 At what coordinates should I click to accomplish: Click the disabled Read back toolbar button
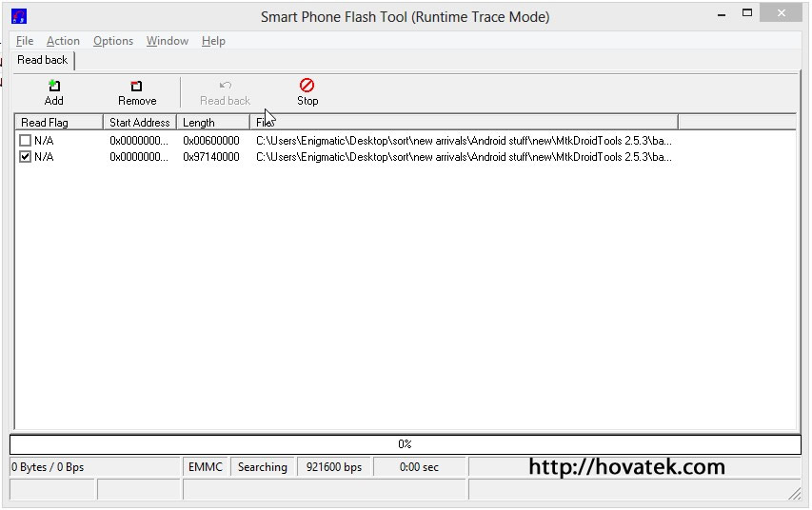click(x=225, y=92)
